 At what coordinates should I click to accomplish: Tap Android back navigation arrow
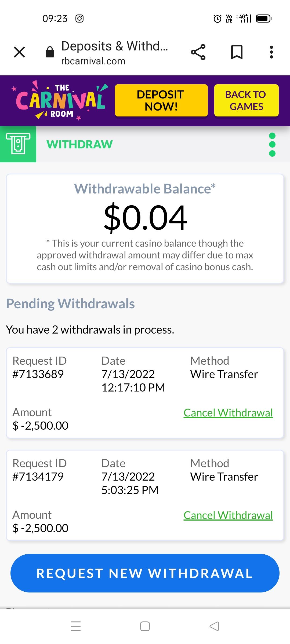pos(214,626)
